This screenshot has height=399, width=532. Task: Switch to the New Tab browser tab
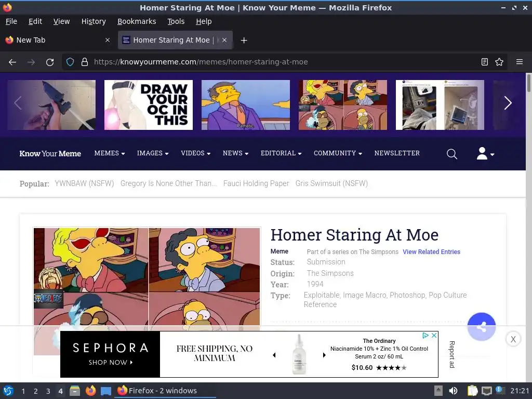tap(58, 40)
